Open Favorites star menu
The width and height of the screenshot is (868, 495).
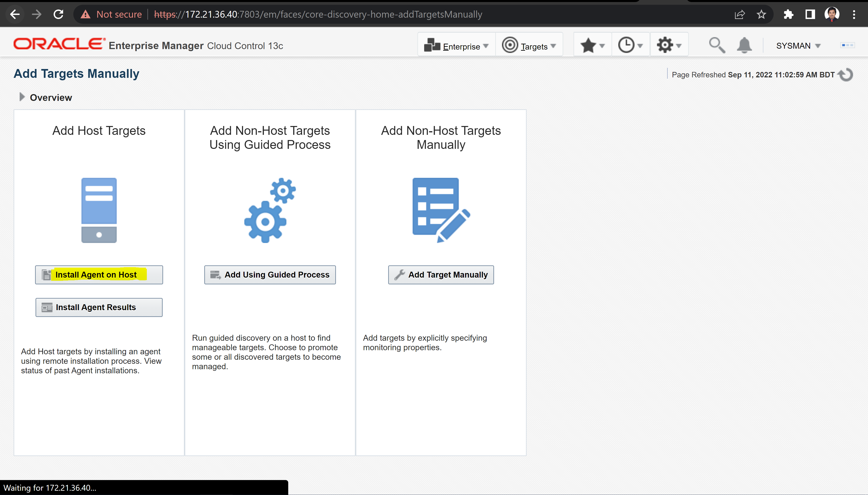pyautogui.click(x=592, y=45)
